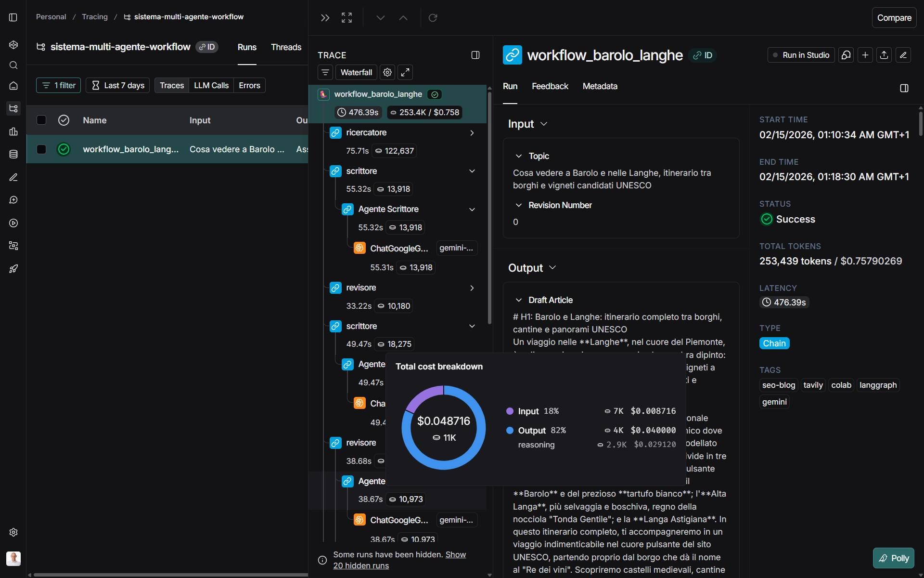This screenshot has width=924, height=578.
Task: Open the Last 7 days time filter
Action: tap(118, 85)
